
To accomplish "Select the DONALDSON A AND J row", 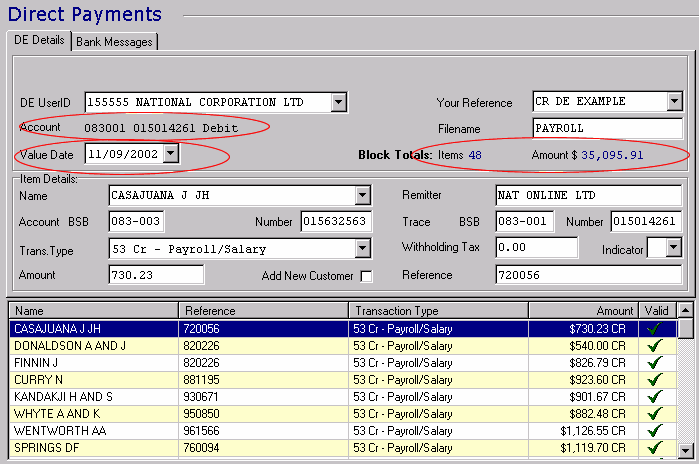I will point(343,346).
